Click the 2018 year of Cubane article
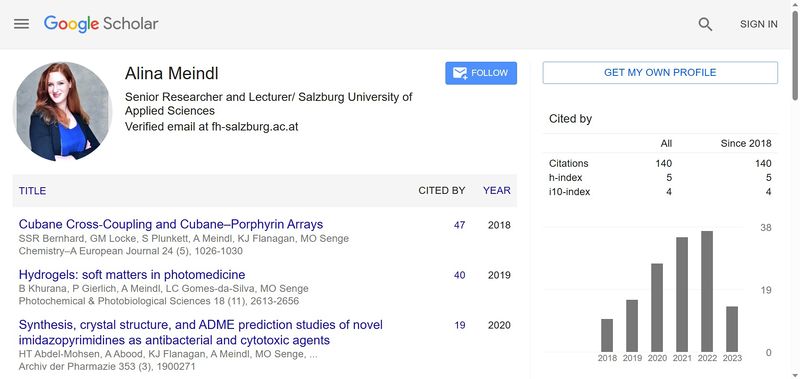800x379 pixels. 499,225
